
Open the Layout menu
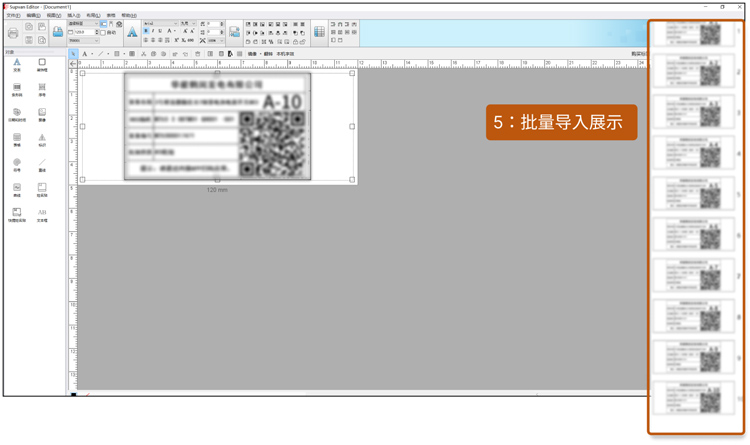pyautogui.click(x=93, y=15)
